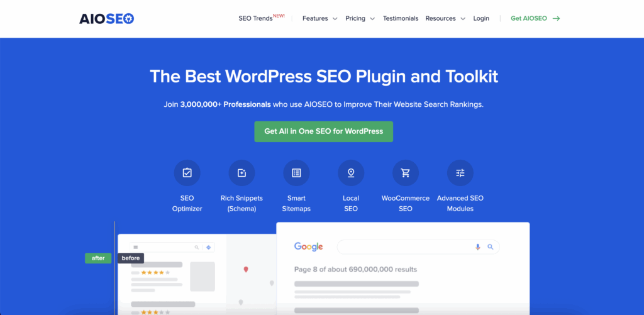
Task: Click the AIOSEO logo
Action: 107,18
